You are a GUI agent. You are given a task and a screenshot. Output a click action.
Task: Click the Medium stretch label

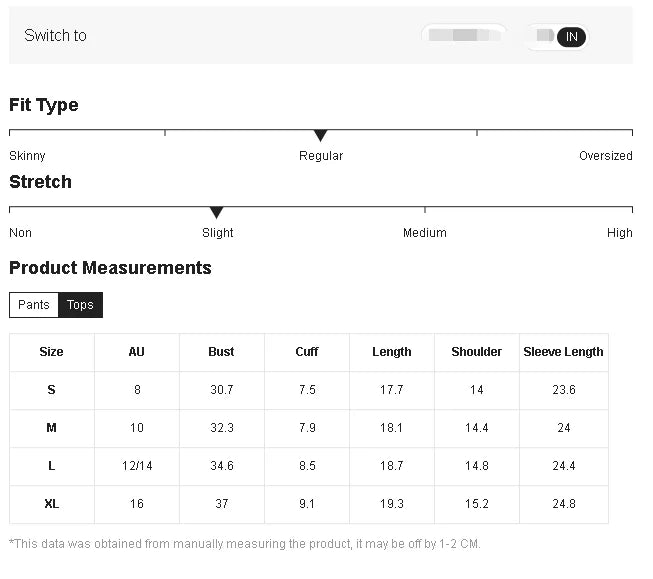point(424,233)
